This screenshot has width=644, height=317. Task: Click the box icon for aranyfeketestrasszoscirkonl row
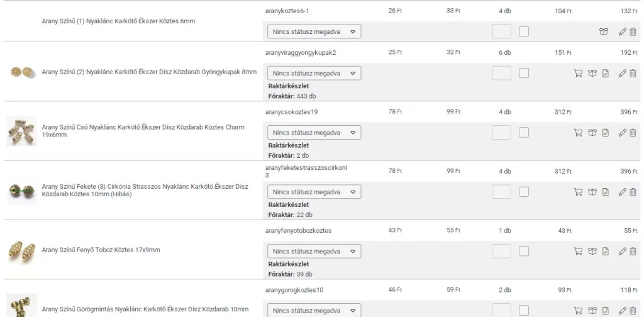(x=592, y=192)
